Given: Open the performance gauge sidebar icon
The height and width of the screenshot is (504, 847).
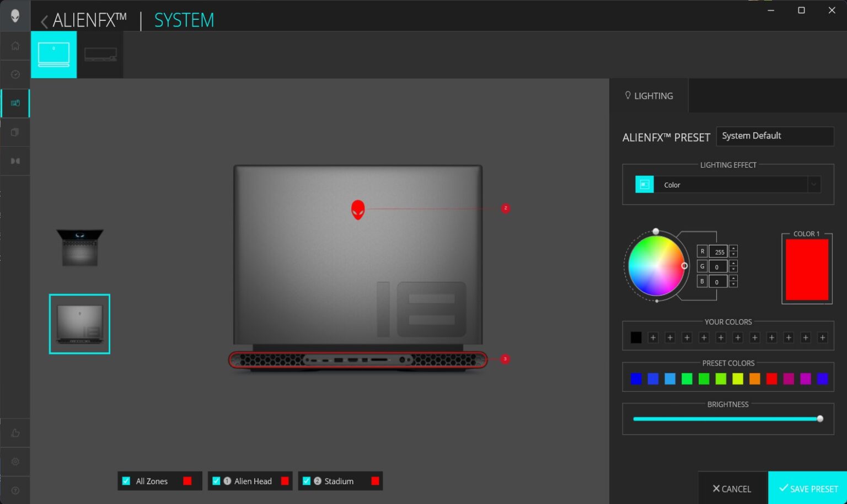Looking at the screenshot, I should [15, 74].
